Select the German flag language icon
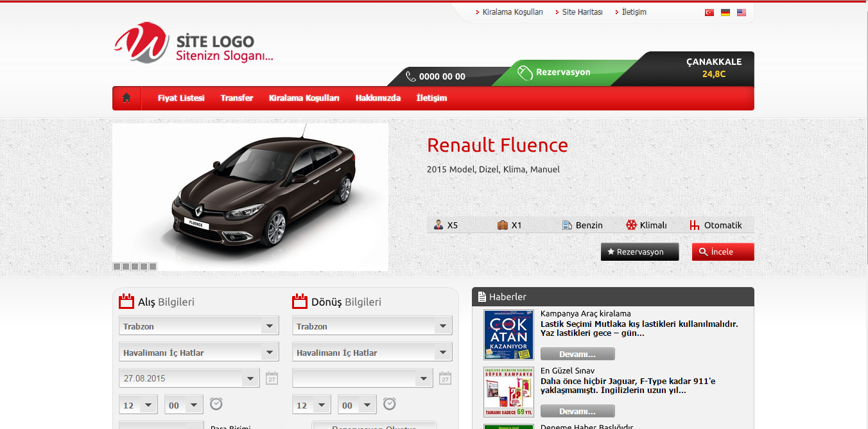868x429 pixels. 725,12
